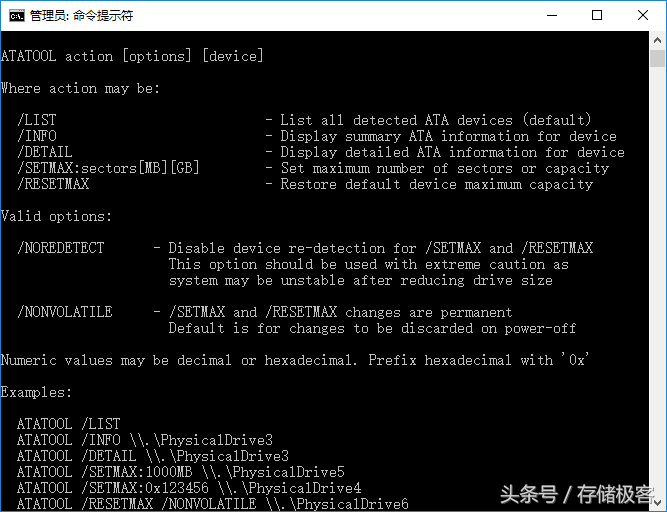Screen dimensions: 667x512
Task: Click the ATATOOL /SETMAX:0x123456 example line
Action: tap(189, 488)
